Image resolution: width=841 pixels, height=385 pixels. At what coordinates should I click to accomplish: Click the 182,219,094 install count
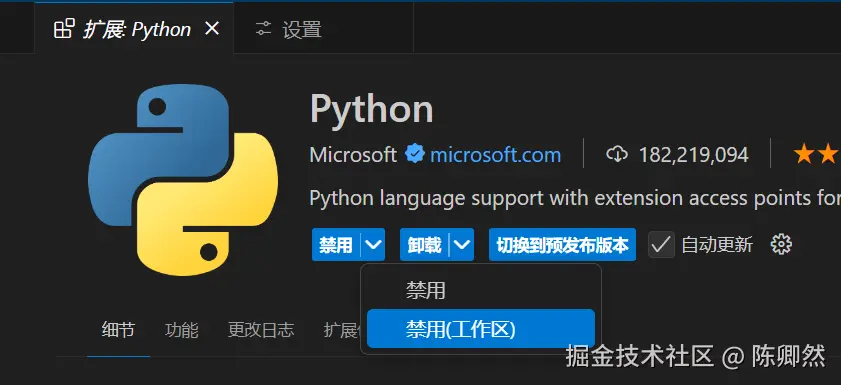click(694, 155)
